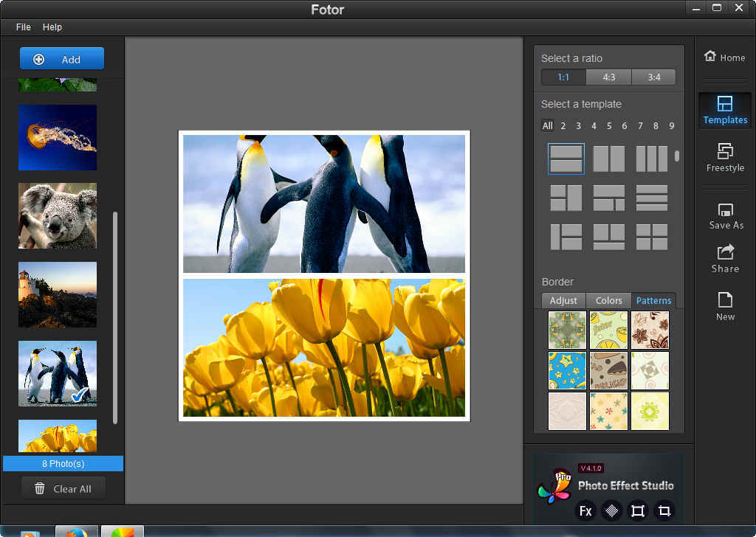
Task: Switch to the Adjust border tab
Action: 563,300
